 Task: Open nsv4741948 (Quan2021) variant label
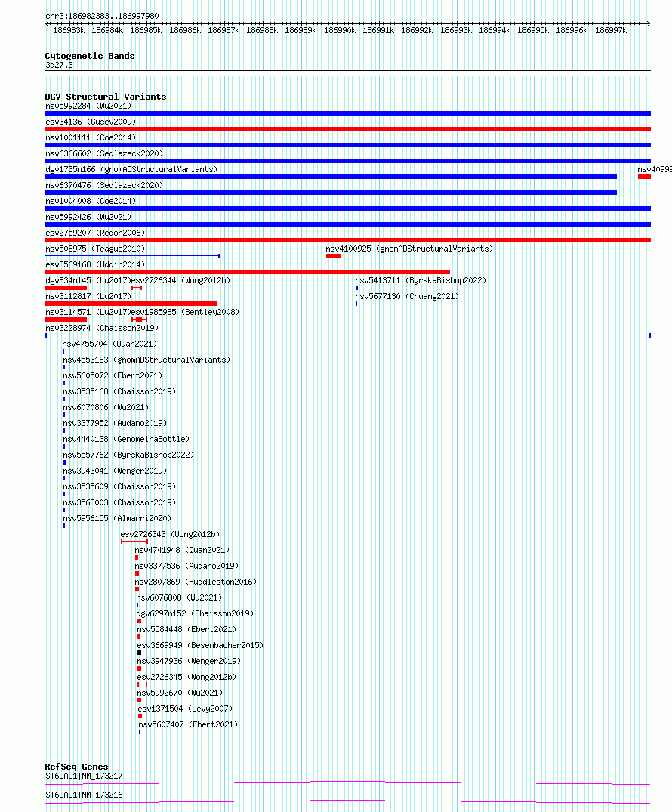click(x=182, y=550)
